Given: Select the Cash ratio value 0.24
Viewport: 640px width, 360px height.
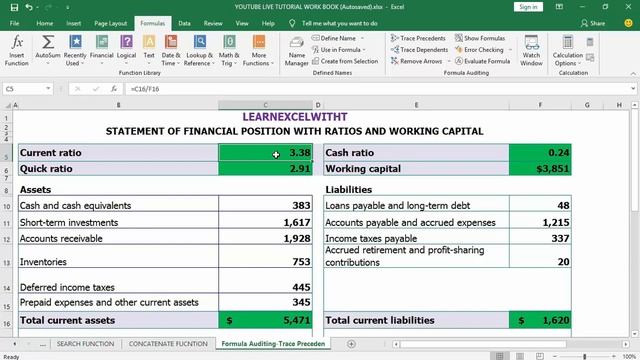Looking at the screenshot, I should (x=540, y=152).
